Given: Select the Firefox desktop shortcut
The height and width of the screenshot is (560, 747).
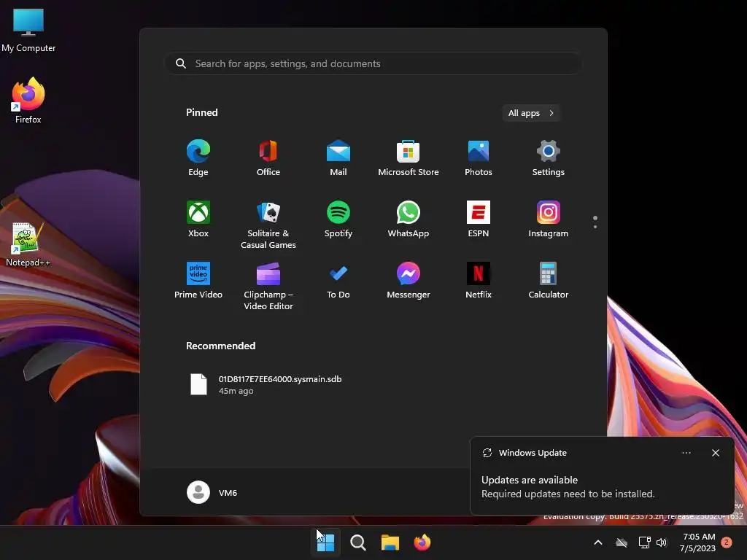Looking at the screenshot, I should coord(28,101).
